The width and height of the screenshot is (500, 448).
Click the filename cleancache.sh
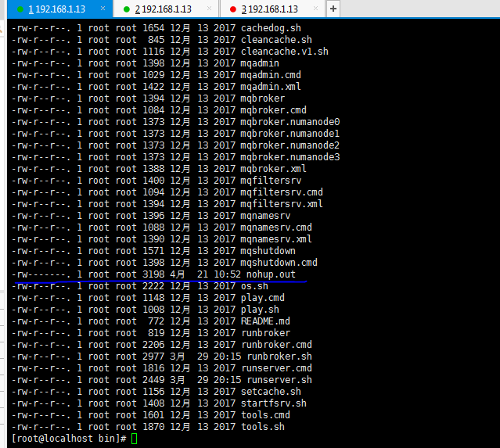276,40
